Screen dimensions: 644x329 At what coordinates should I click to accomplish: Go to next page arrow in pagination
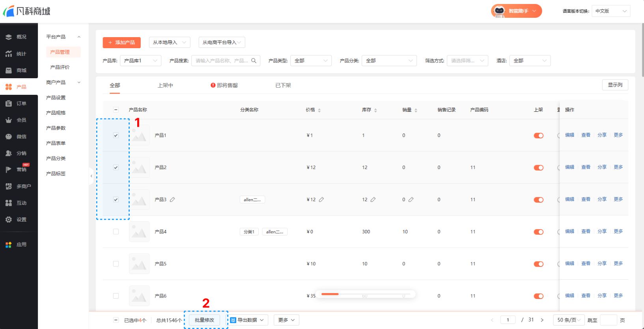[542, 320]
